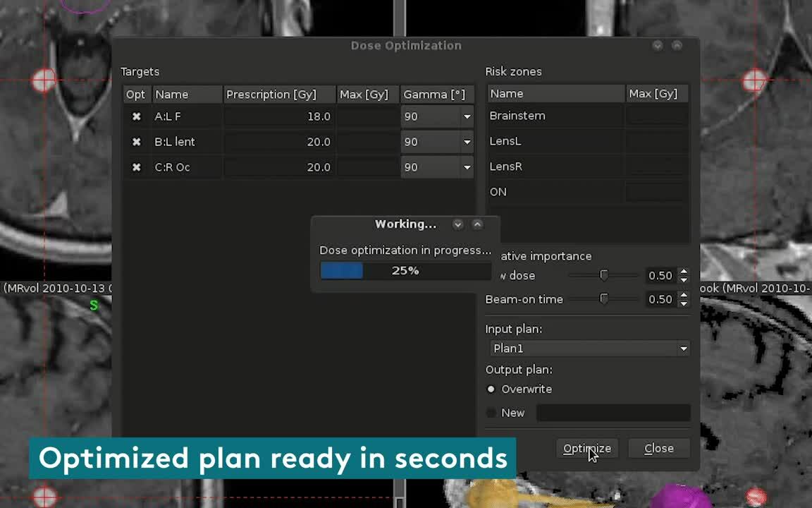Screen dimensions: 812x508
Task: Click the Max [Gy] cell for ON
Action: click(657, 192)
